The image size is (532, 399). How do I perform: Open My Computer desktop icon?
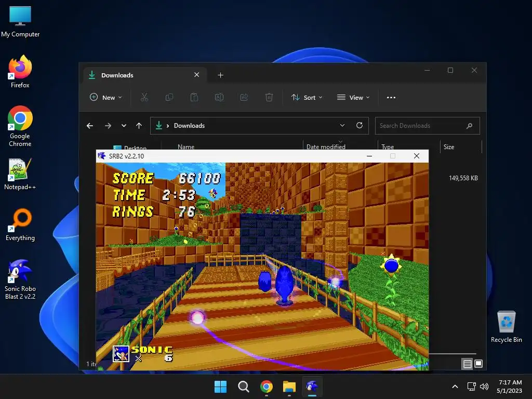click(20, 21)
